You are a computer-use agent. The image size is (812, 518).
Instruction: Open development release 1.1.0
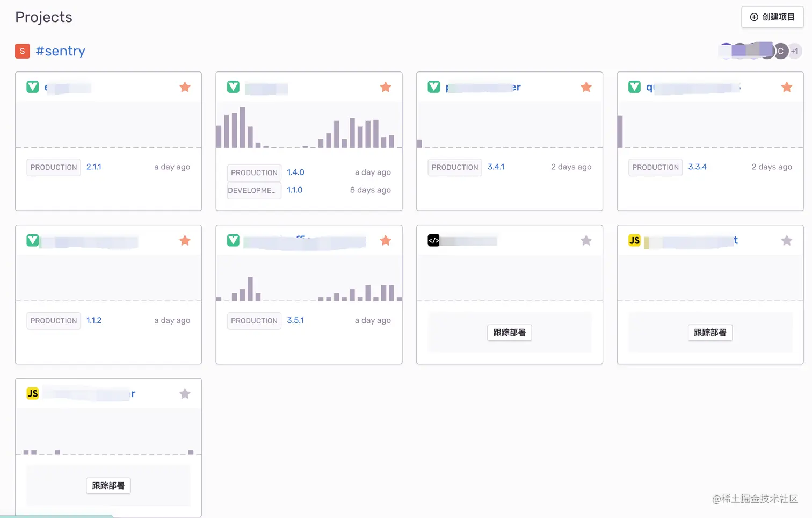click(294, 190)
